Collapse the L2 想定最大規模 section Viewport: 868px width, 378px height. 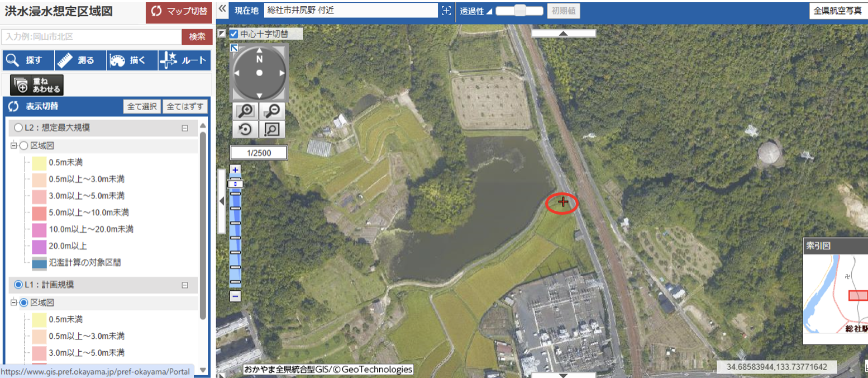tap(184, 128)
